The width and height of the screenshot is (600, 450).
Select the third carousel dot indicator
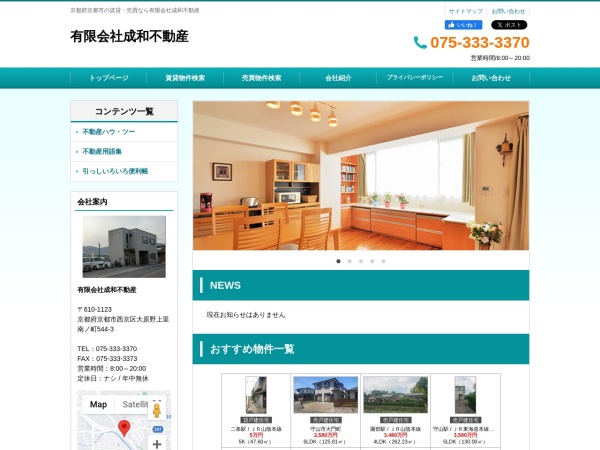pyautogui.click(x=361, y=261)
